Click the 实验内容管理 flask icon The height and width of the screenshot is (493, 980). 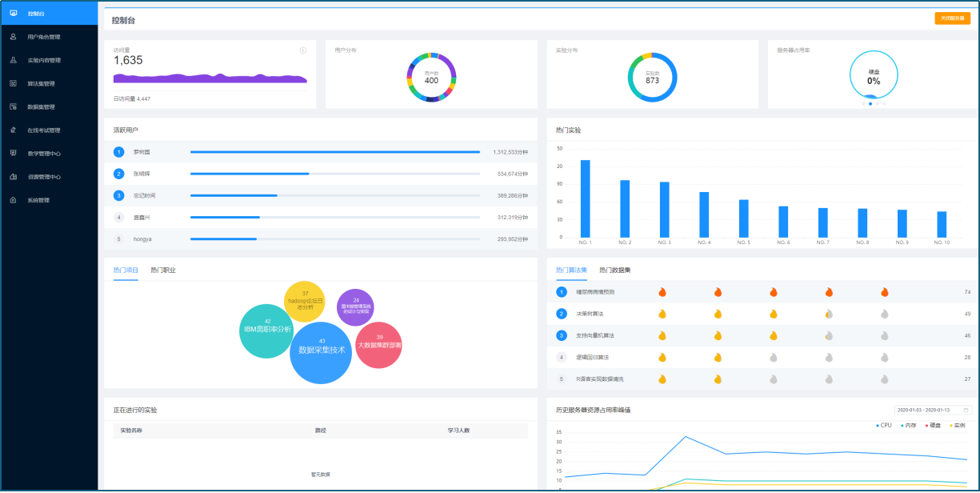tap(13, 60)
